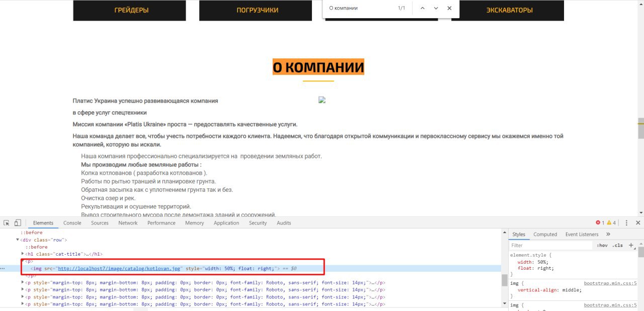This screenshot has height=311, width=644.
Task: Click the Elements tree scrollbar thumb
Action: (504, 280)
